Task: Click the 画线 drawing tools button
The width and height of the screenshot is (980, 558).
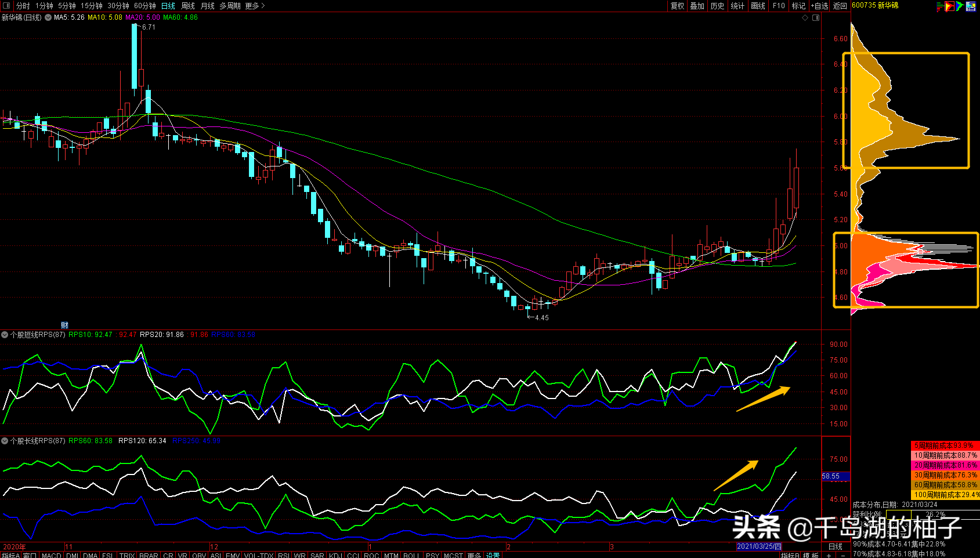Action: tap(758, 6)
